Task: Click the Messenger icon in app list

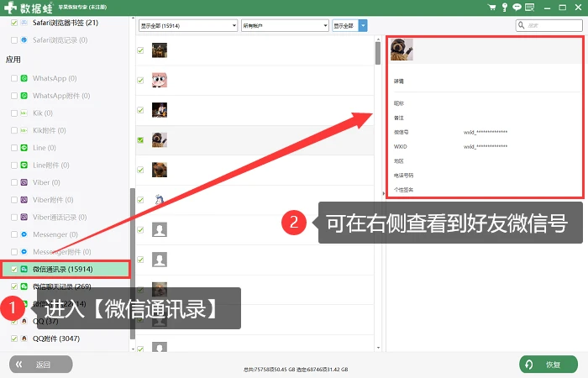Action: point(24,234)
